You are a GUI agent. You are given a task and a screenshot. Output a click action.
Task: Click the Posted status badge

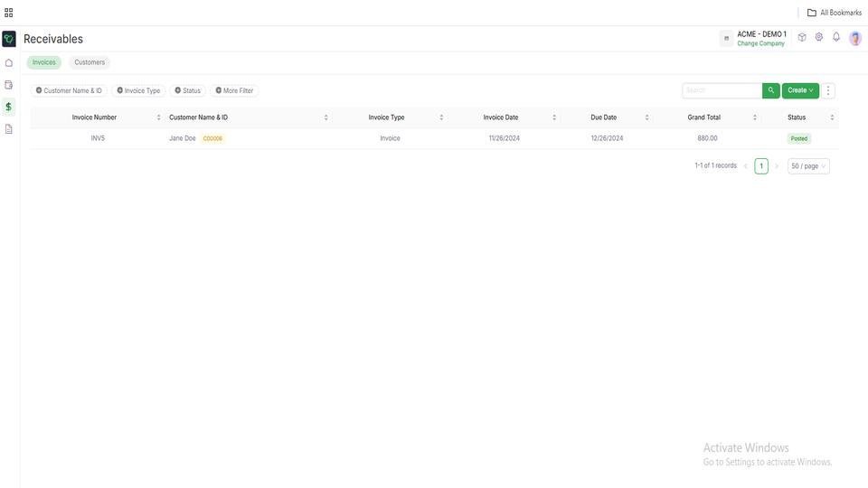coord(798,138)
